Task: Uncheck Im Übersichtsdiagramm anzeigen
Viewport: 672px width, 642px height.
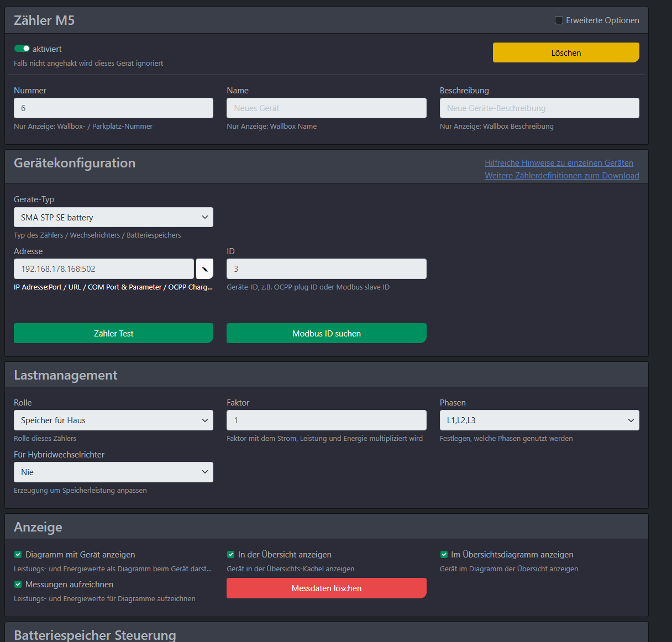Action: coord(444,555)
